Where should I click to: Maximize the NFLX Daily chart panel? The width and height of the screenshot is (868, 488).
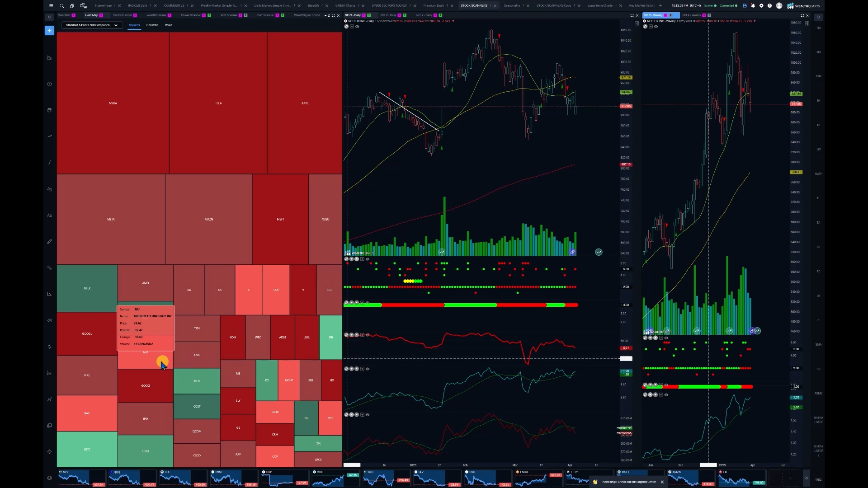632,15
